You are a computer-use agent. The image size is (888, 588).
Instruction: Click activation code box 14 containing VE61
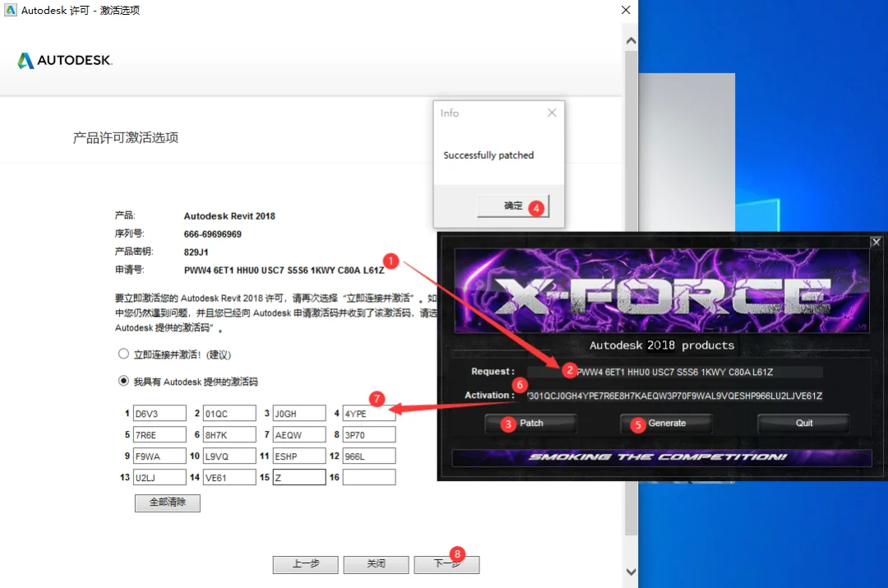tap(229, 478)
